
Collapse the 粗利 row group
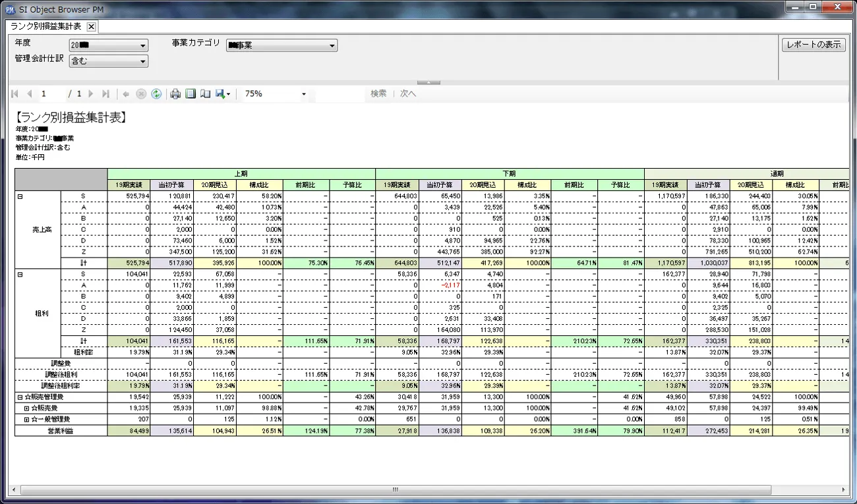pyautogui.click(x=20, y=274)
